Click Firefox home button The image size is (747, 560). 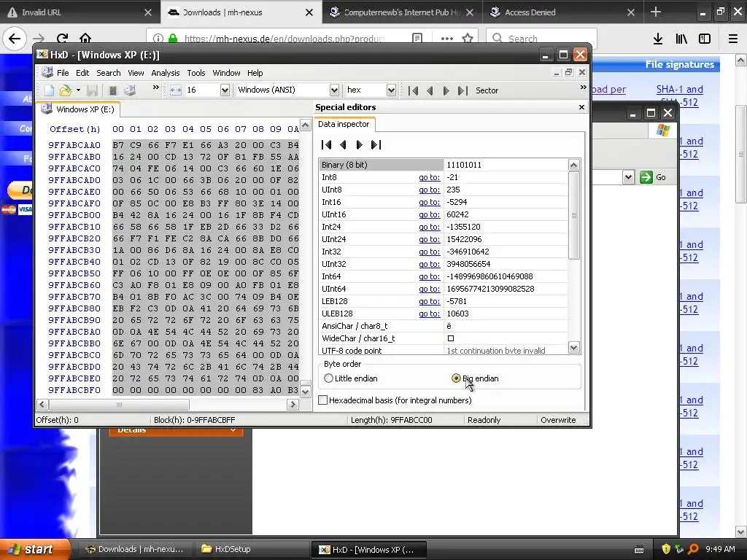pos(85,39)
